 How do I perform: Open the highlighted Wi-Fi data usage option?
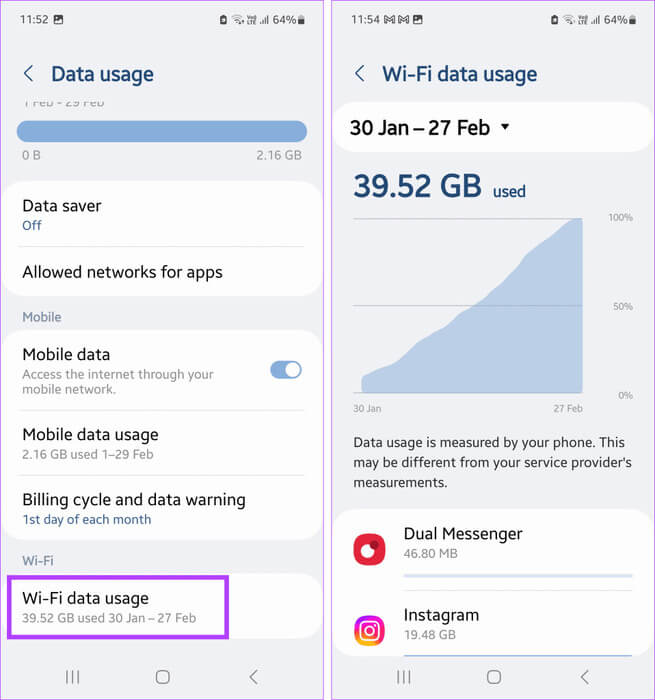click(118, 607)
